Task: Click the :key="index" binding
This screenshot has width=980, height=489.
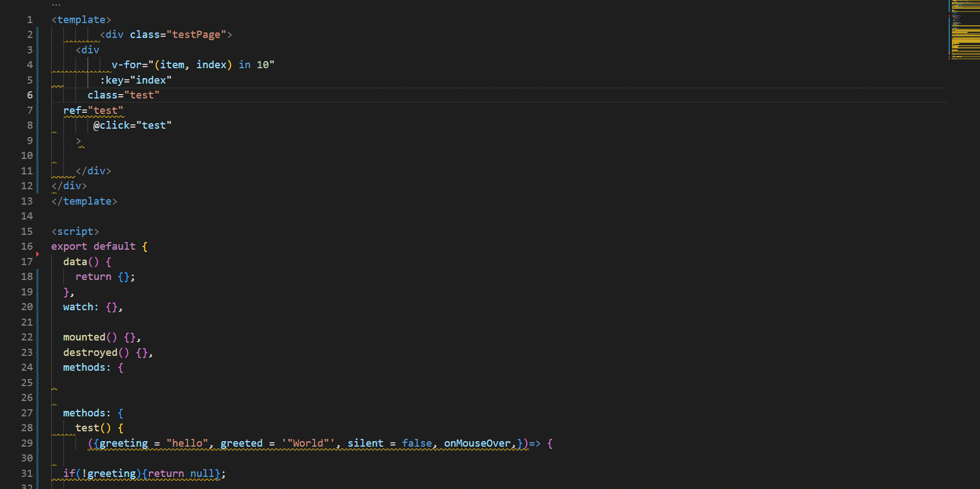Action: (x=136, y=80)
